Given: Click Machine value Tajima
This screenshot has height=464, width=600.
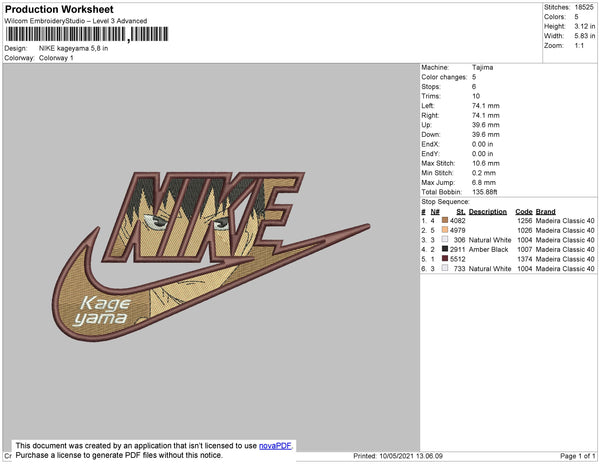Looking at the screenshot, I should pyautogui.click(x=482, y=67).
